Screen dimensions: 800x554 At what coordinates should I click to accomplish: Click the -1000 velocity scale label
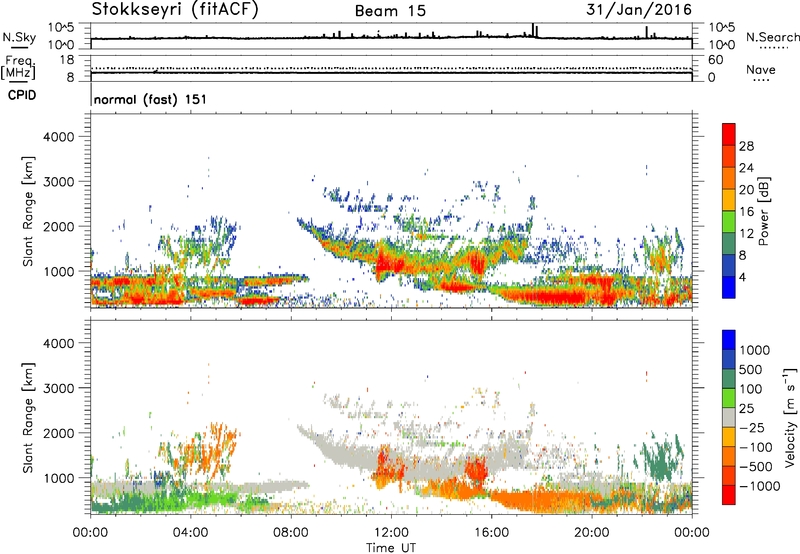[x=759, y=486]
